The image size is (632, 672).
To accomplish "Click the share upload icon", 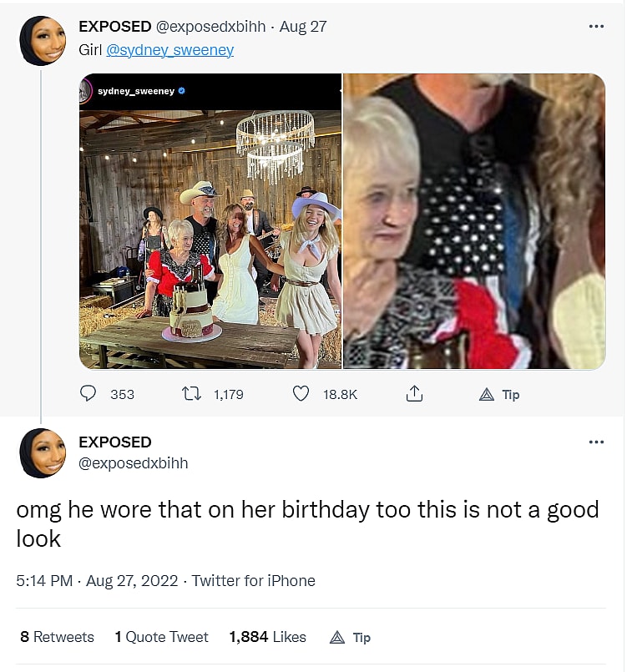I will [413, 394].
